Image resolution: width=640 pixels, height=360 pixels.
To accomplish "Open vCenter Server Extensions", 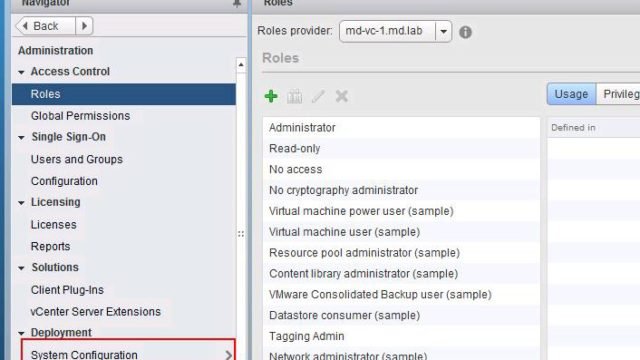I will 96,312.
